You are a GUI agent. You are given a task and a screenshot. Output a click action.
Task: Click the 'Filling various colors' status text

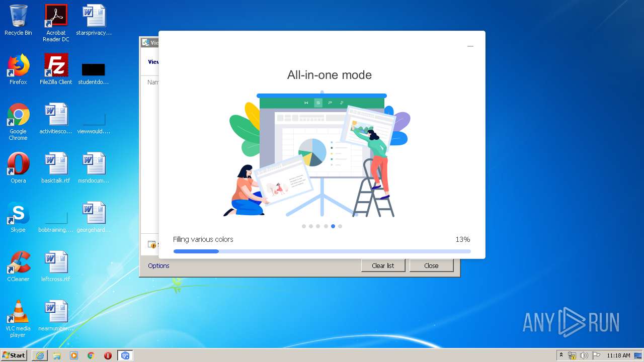(x=203, y=239)
